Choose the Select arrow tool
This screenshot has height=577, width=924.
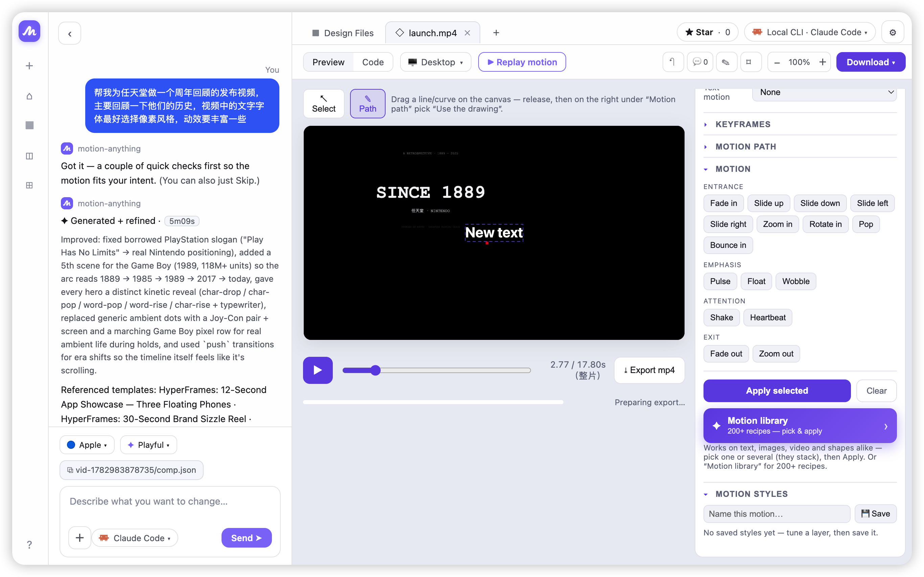tap(324, 104)
